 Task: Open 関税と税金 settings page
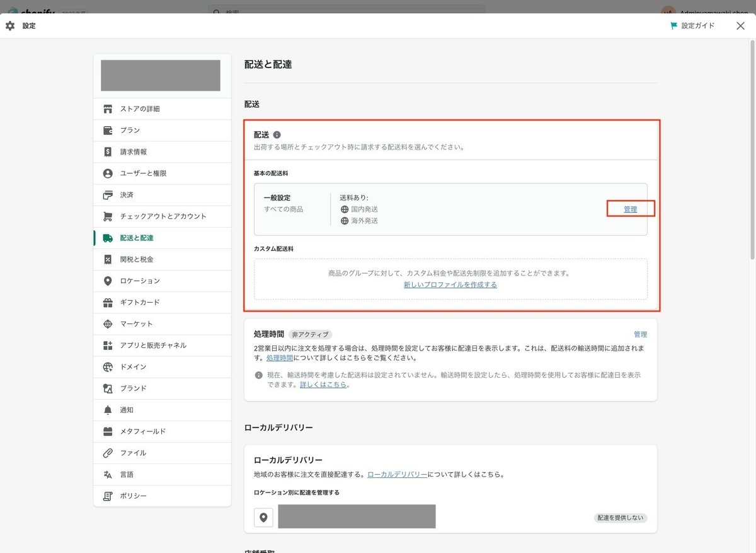point(163,259)
